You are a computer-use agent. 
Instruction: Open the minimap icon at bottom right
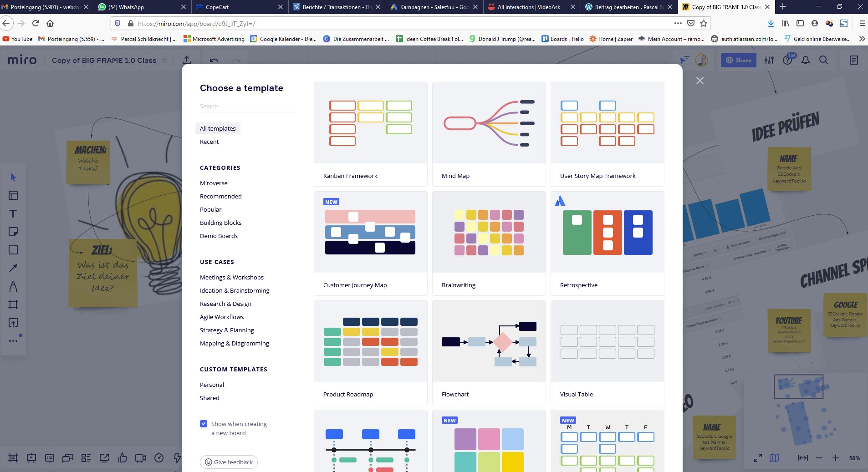[774, 458]
